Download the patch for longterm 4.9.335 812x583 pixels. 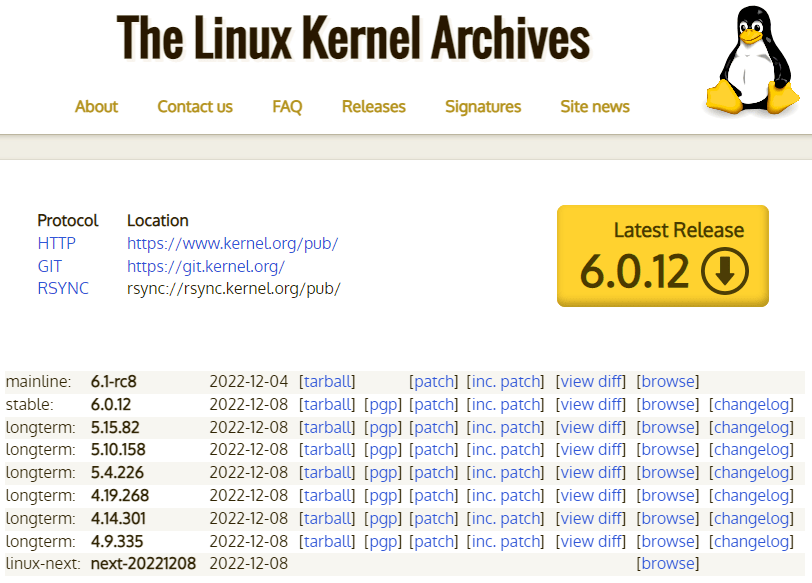point(433,541)
